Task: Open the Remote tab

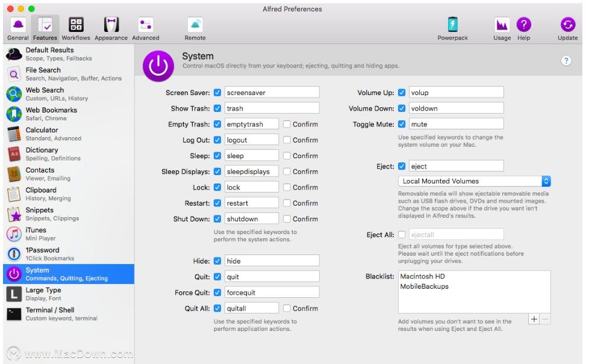Action: 195,28
